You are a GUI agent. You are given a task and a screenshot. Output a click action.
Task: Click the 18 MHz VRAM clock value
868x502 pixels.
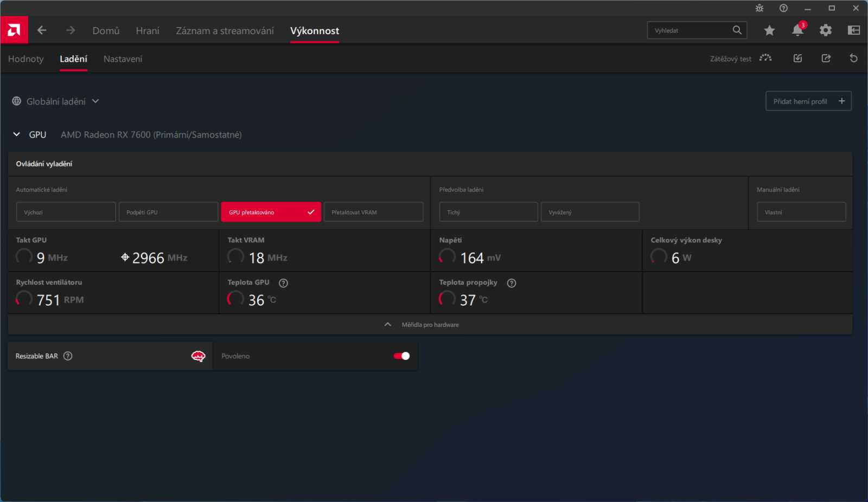[x=268, y=258]
